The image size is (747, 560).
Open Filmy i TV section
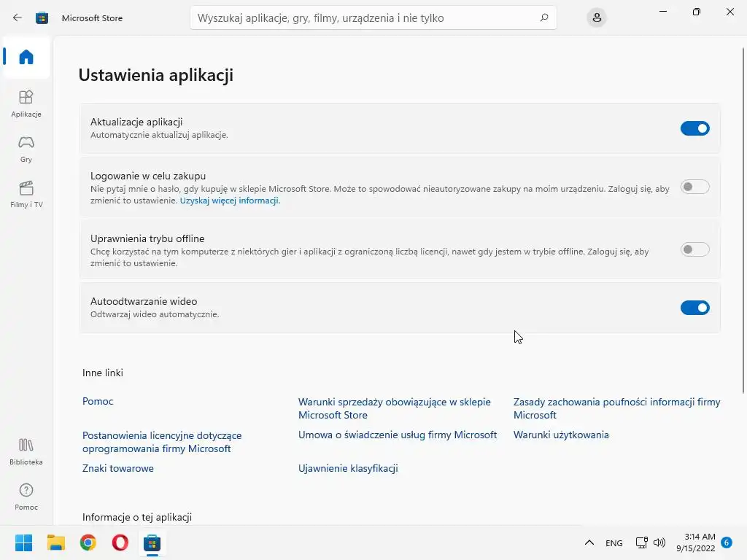point(26,187)
